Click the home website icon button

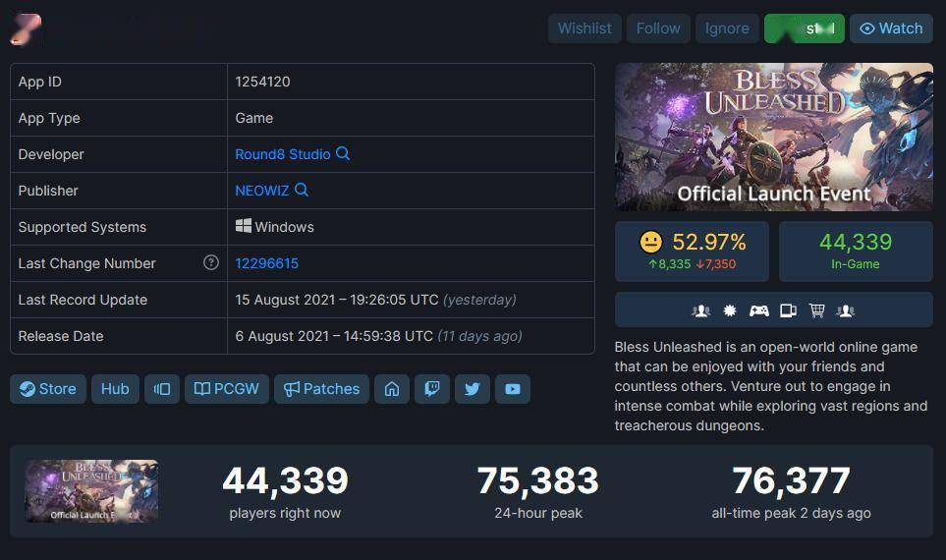[392, 389]
